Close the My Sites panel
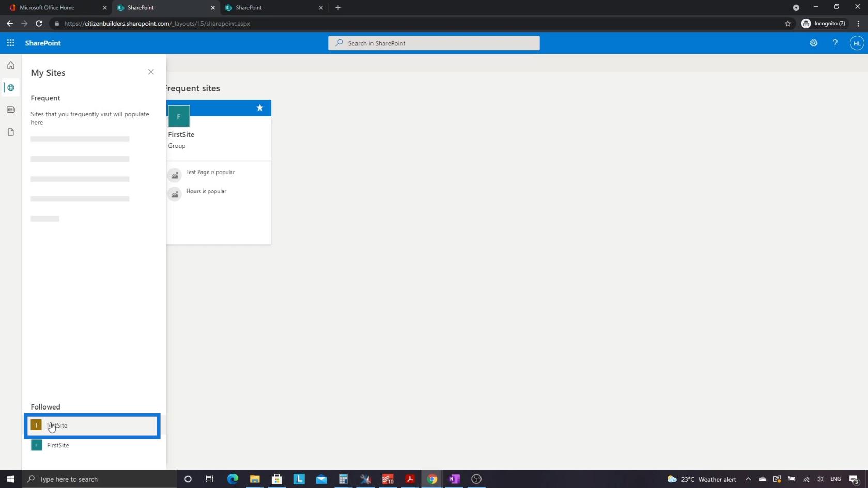Screen dimensions: 868x488 pyautogui.click(x=151, y=72)
